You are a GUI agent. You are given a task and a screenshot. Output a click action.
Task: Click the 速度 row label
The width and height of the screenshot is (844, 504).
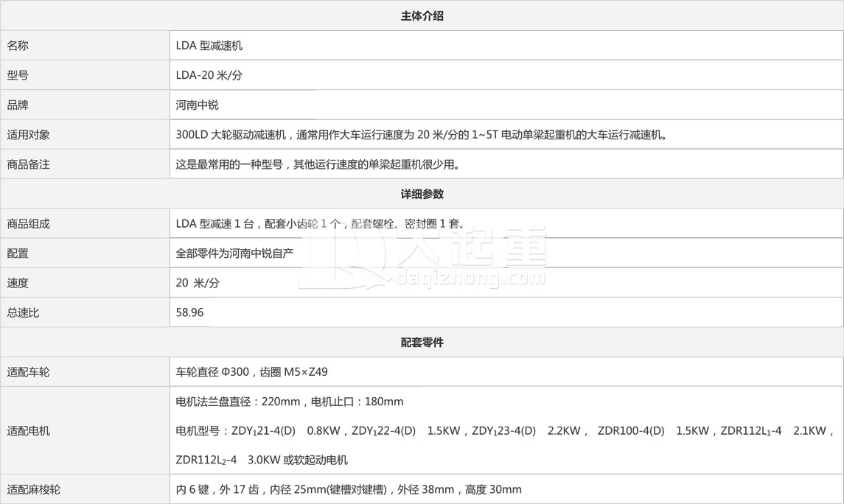click(18, 283)
